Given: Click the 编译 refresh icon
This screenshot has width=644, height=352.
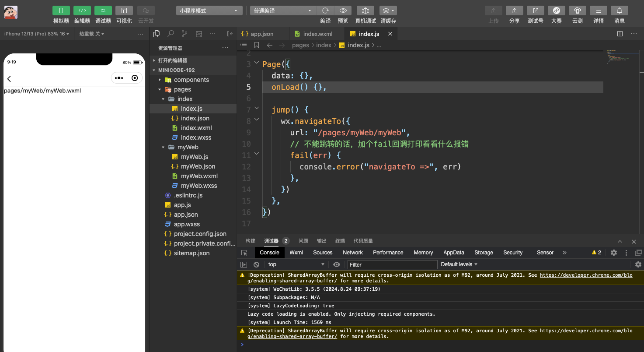Looking at the screenshot, I should [x=325, y=11].
